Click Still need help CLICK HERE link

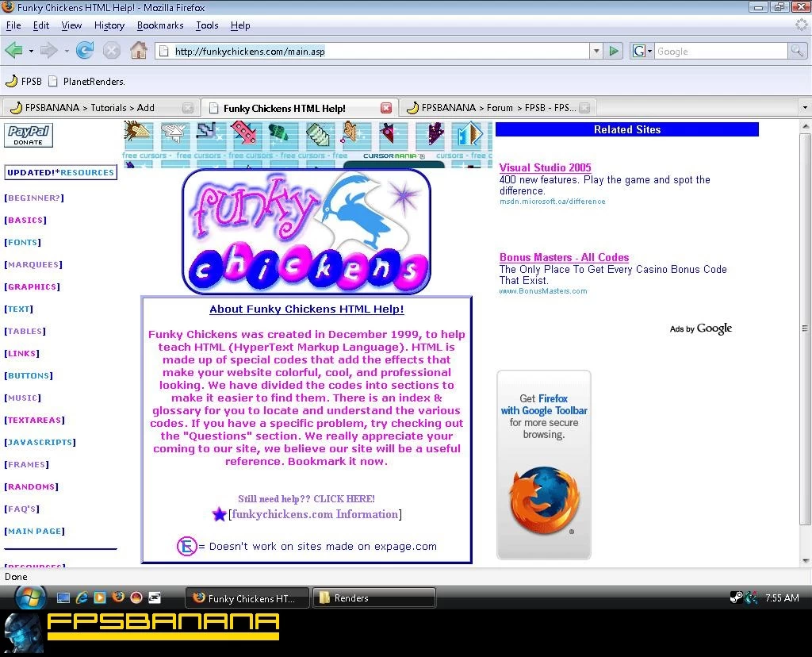coord(306,499)
